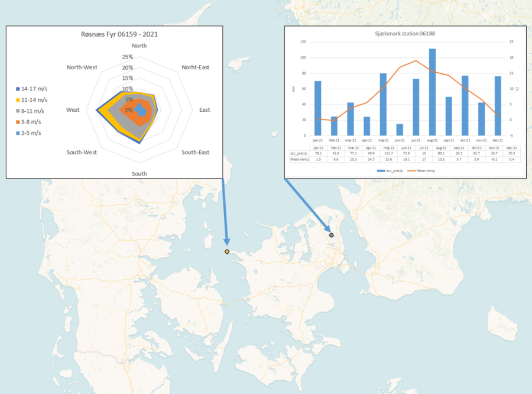Select the 'Røsnæs Fyr 06159 - 2021' chart title
The image size is (532, 394).
point(119,34)
